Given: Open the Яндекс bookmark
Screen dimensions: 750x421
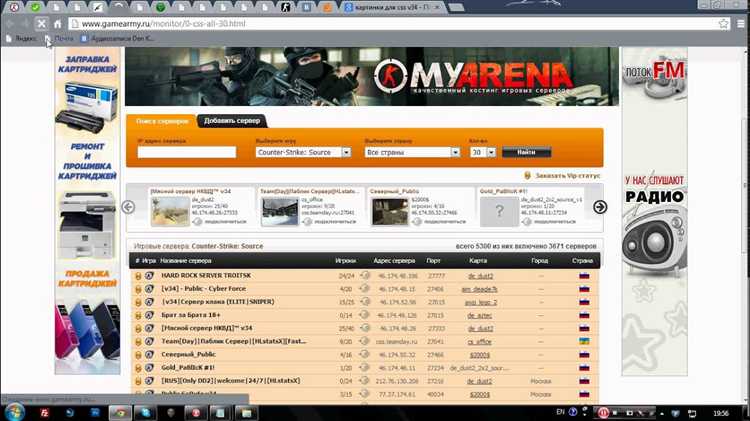Looking at the screenshot, I should pos(22,38).
